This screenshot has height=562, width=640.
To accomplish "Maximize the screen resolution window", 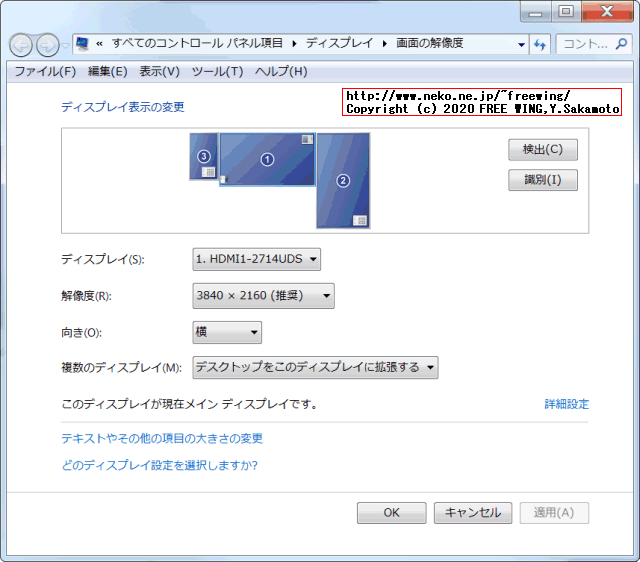I will pos(566,11).
